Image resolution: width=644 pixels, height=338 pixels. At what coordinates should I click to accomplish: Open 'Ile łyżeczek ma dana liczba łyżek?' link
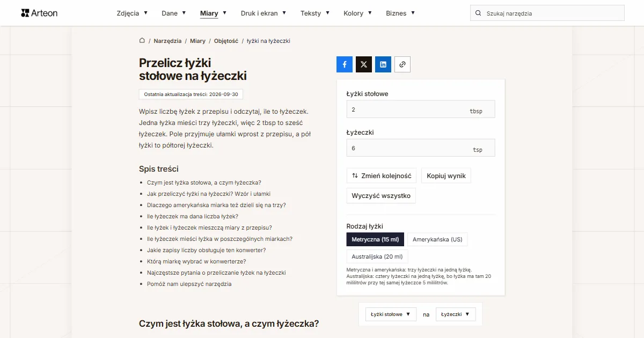(193, 216)
